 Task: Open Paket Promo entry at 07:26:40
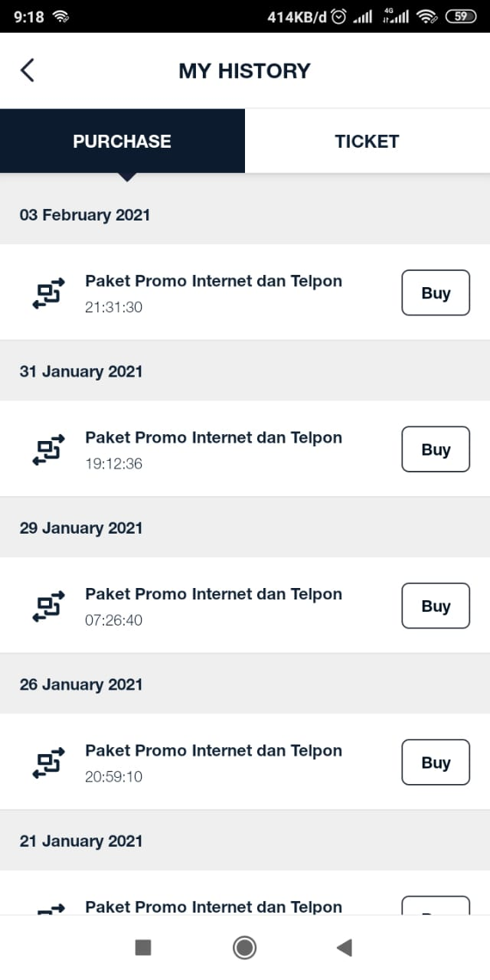coord(214,606)
